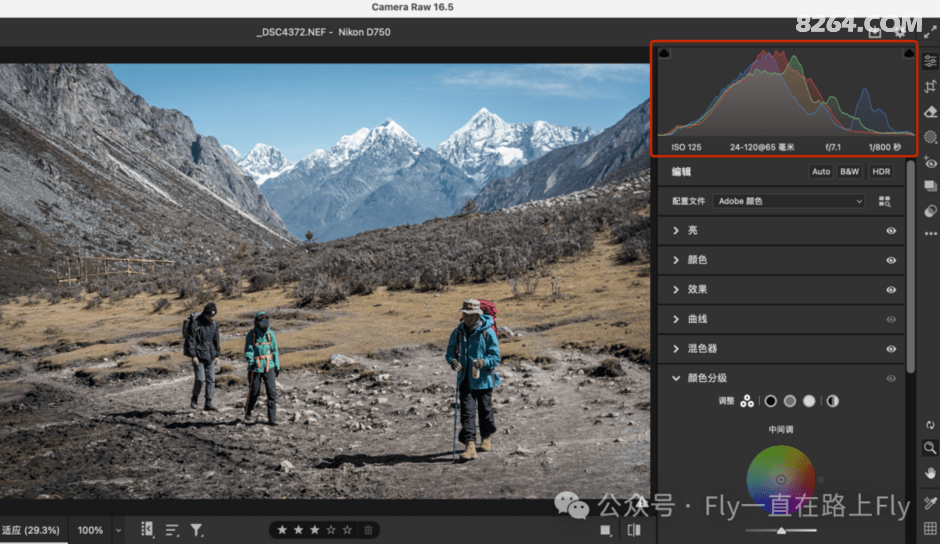Switch to Highlights color grading mode
The image size is (940, 544).
click(x=809, y=401)
